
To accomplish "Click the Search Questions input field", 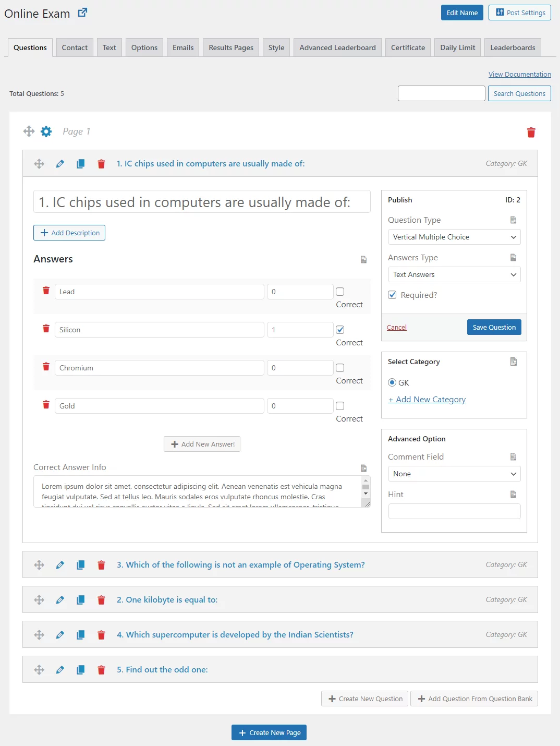I will point(441,93).
